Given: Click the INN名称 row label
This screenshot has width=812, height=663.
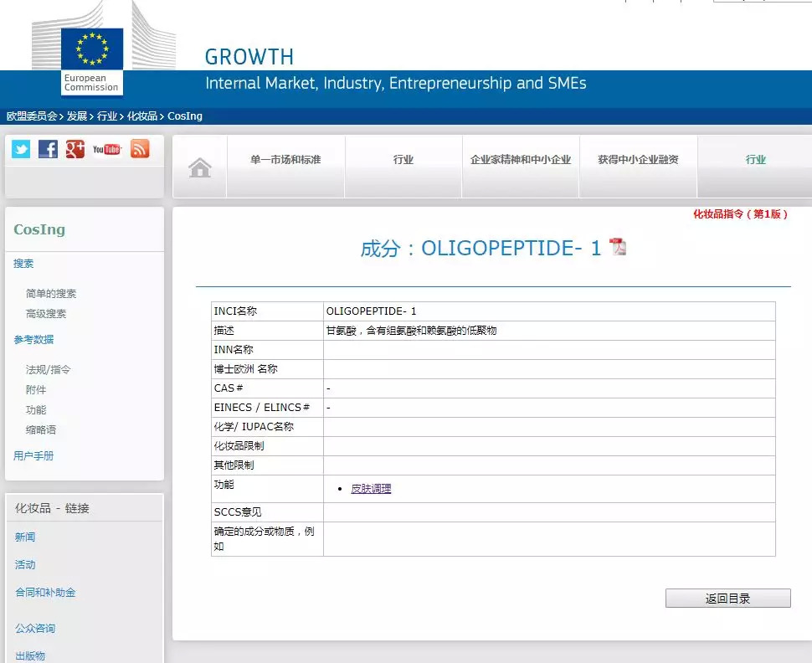Looking at the screenshot, I should (x=234, y=350).
